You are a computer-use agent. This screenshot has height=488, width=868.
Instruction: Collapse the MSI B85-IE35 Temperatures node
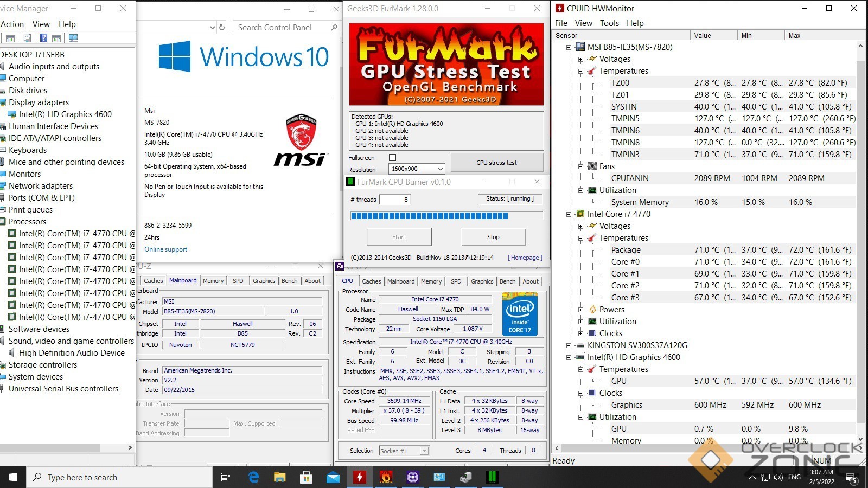580,71
